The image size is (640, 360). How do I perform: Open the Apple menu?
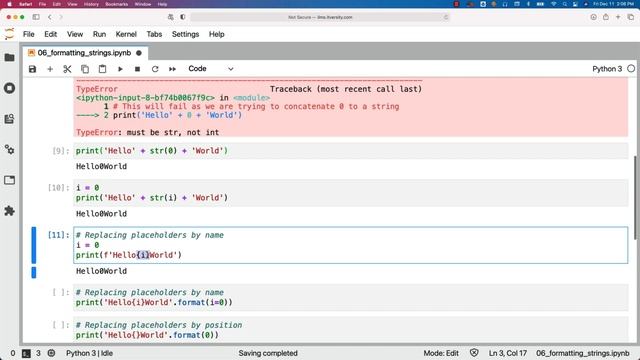pyautogui.click(x=9, y=4)
